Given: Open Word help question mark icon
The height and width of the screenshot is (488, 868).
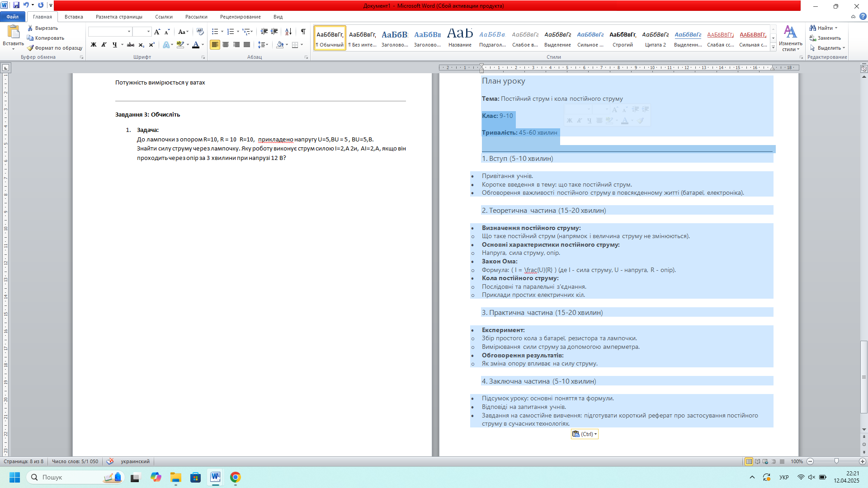Looking at the screenshot, I should pyautogui.click(x=863, y=17).
